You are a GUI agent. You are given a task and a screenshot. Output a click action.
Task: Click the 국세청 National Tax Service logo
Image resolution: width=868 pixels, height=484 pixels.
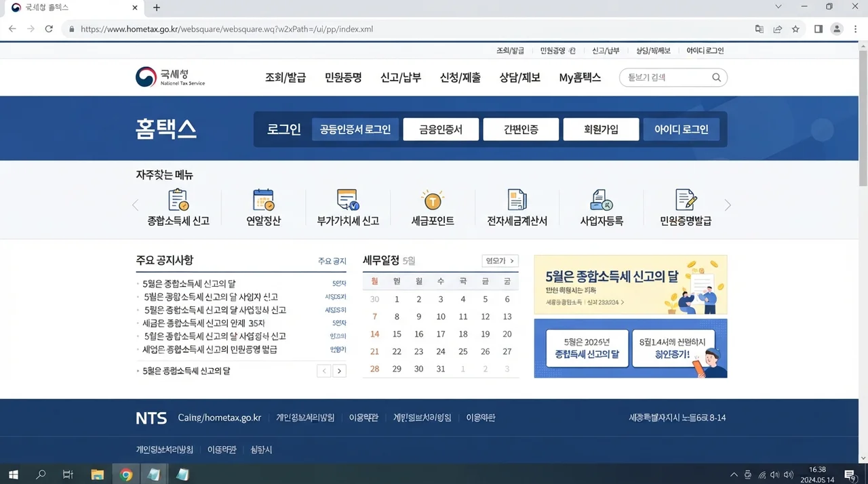(170, 77)
